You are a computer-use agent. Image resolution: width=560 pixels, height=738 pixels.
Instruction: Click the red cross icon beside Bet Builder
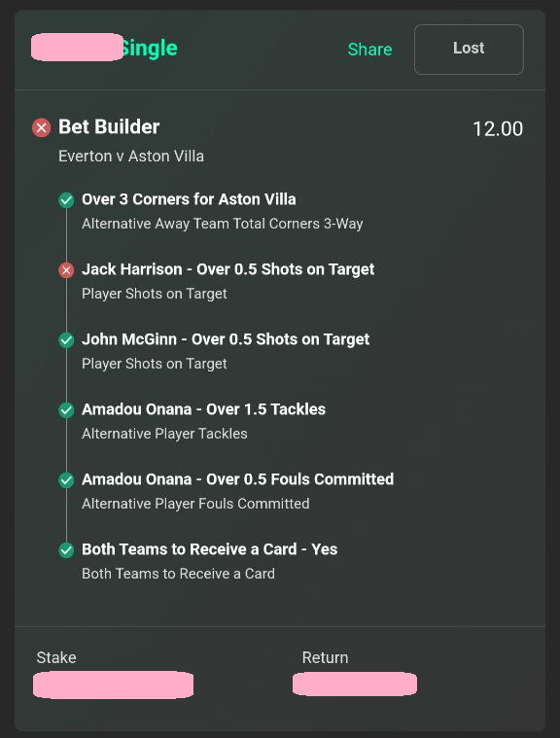point(42,127)
